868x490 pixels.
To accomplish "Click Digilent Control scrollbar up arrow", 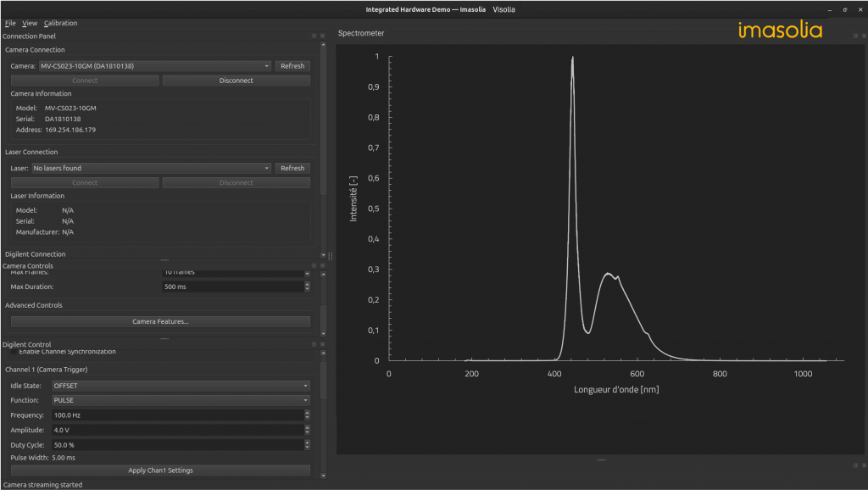I will [x=323, y=353].
